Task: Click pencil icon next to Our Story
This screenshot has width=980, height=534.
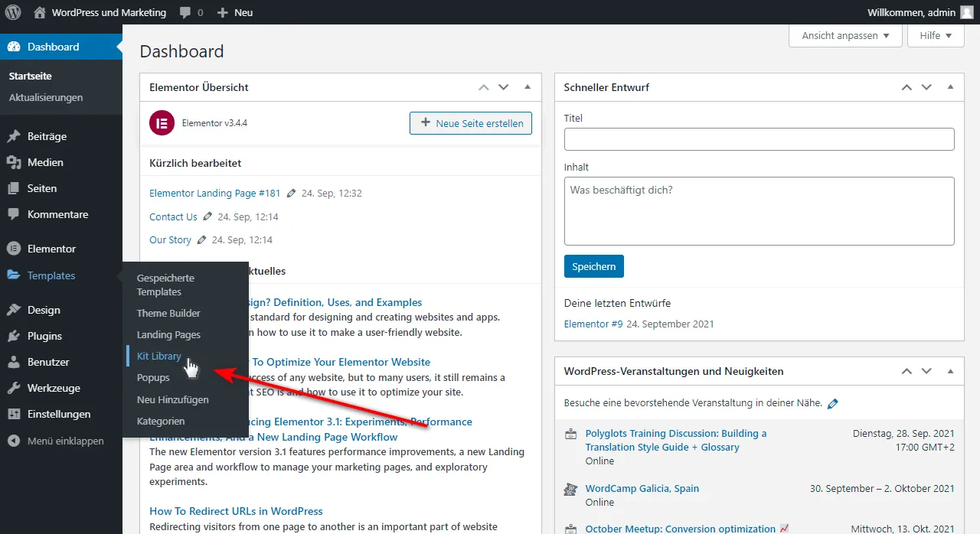Action: 201,239
